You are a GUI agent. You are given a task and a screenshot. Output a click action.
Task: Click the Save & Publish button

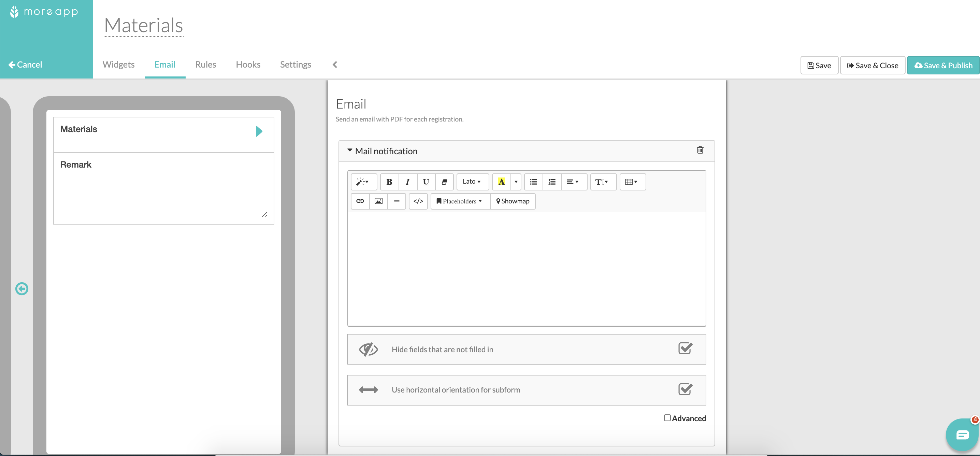coord(943,65)
